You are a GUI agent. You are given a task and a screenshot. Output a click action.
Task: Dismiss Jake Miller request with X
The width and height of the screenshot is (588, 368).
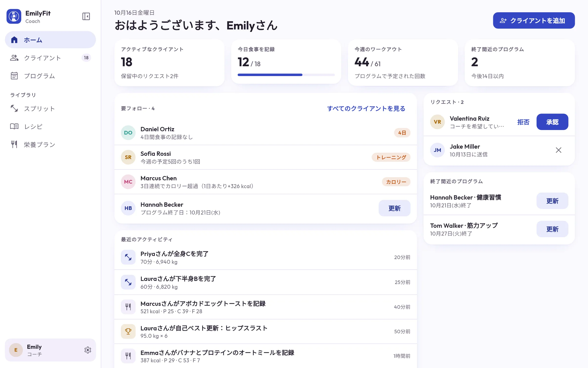[x=558, y=150]
